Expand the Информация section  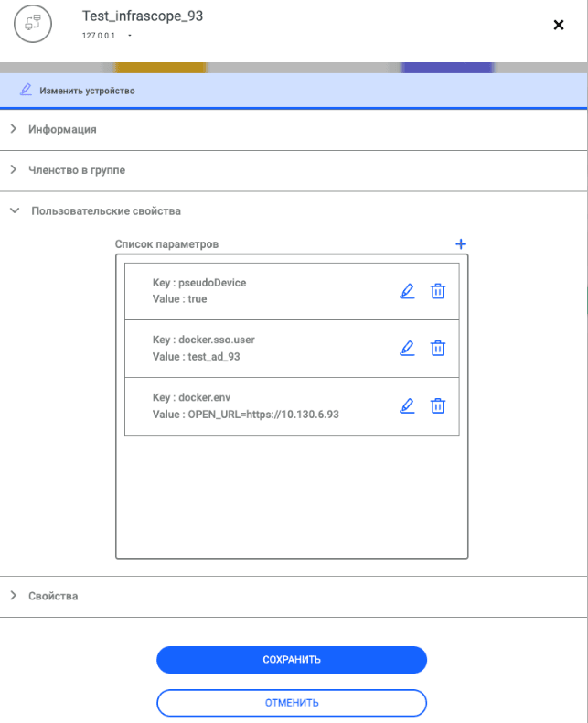tap(14, 129)
